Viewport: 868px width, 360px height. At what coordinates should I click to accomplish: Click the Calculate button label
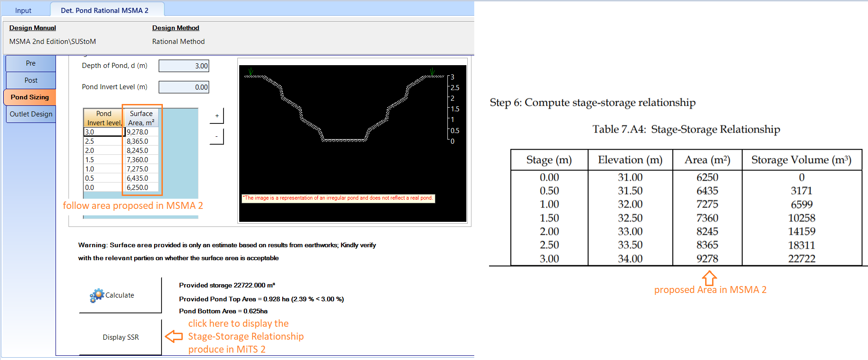coord(120,295)
